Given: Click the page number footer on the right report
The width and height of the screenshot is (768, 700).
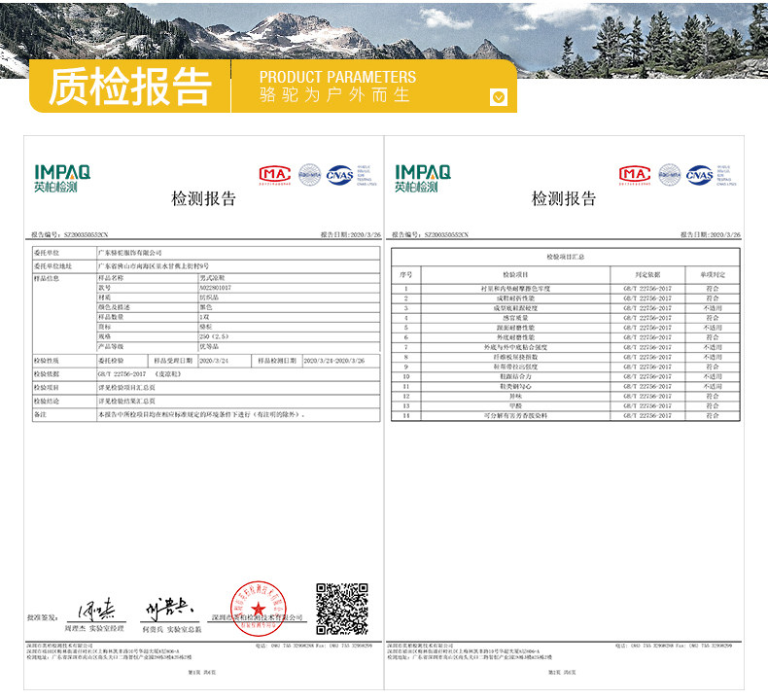Looking at the screenshot, I should tap(562, 673).
